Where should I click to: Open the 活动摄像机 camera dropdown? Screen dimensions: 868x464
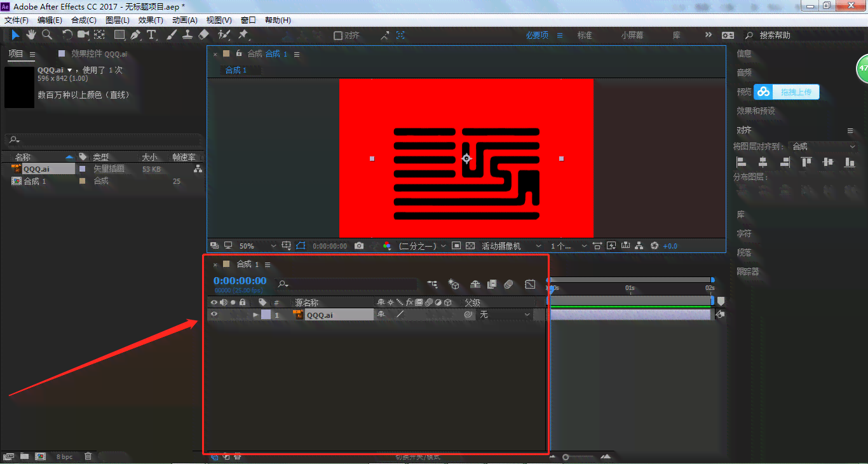coord(511,246)
